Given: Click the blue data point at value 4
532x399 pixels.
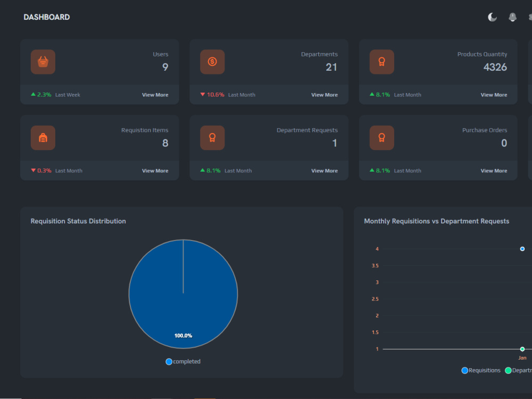Looking at the screenshot, I should 522,249.
